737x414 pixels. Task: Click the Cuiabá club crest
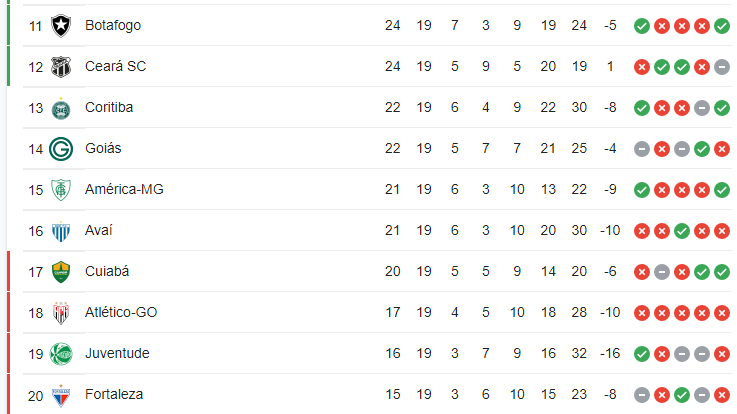61,272
